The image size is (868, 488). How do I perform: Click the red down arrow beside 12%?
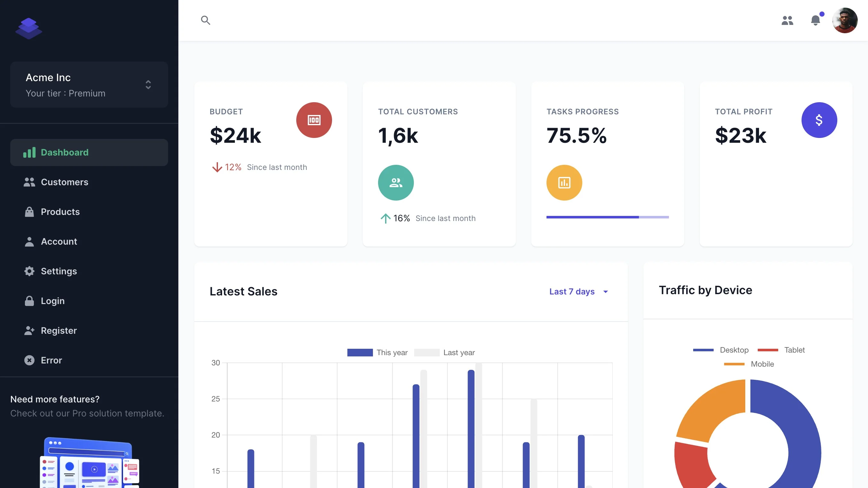pyautogui.click(x=217, y=167)
